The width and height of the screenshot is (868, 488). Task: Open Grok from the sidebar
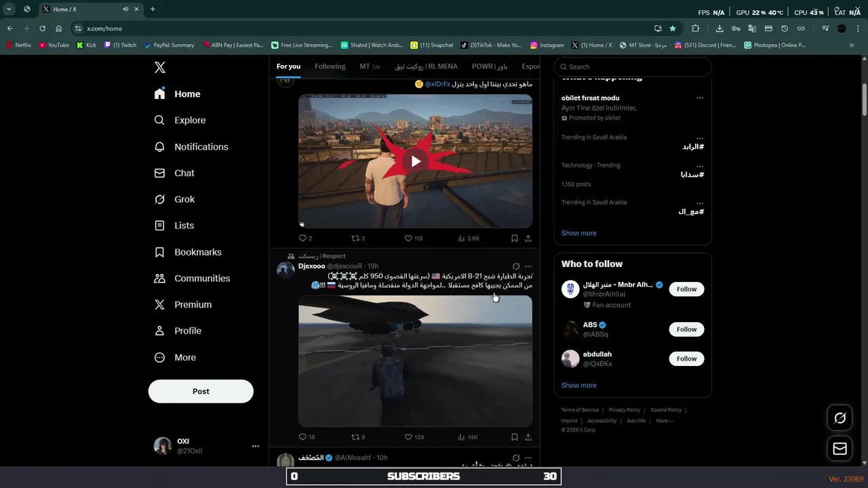coord(175,199)
